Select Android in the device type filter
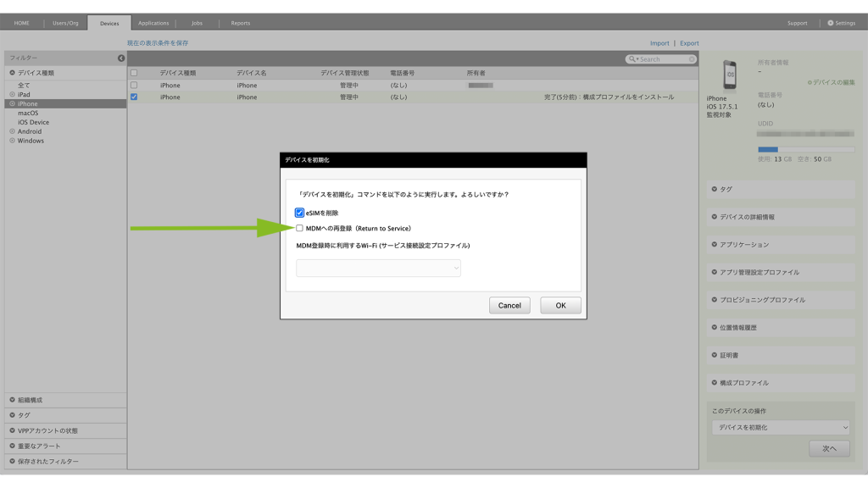 coord(30,131)
